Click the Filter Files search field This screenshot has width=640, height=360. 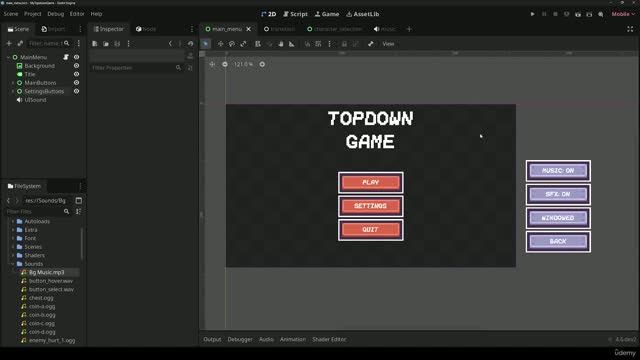click(x=38, y=211)
